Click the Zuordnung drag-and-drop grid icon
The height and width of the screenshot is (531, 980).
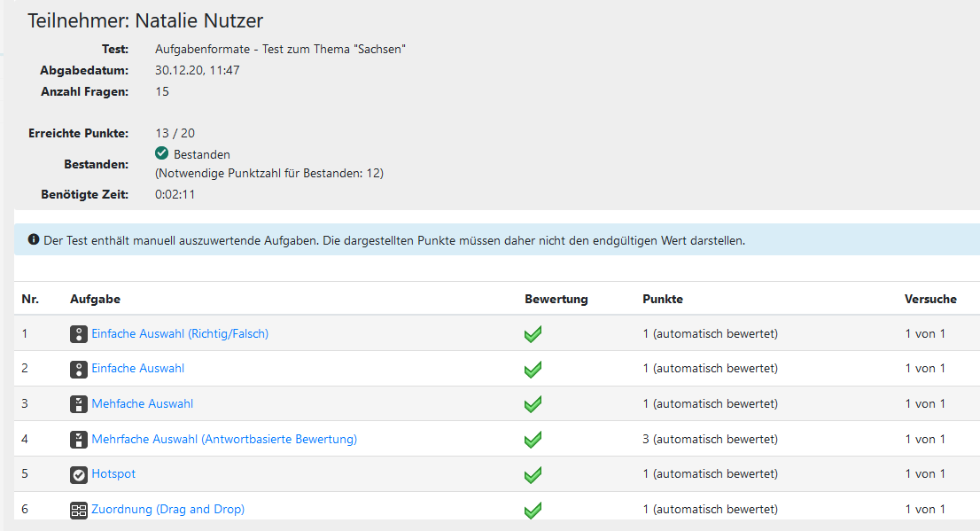[x=78, y=510]
